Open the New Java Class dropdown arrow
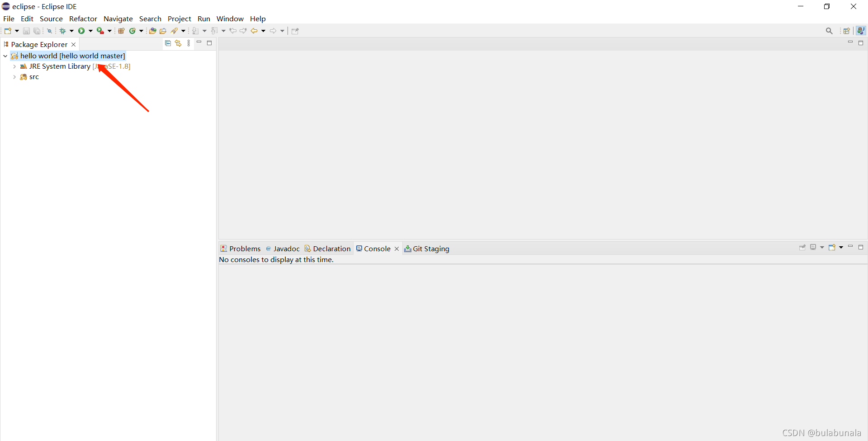This screenshot has width=868, height=441. click(x=141, y=31)
